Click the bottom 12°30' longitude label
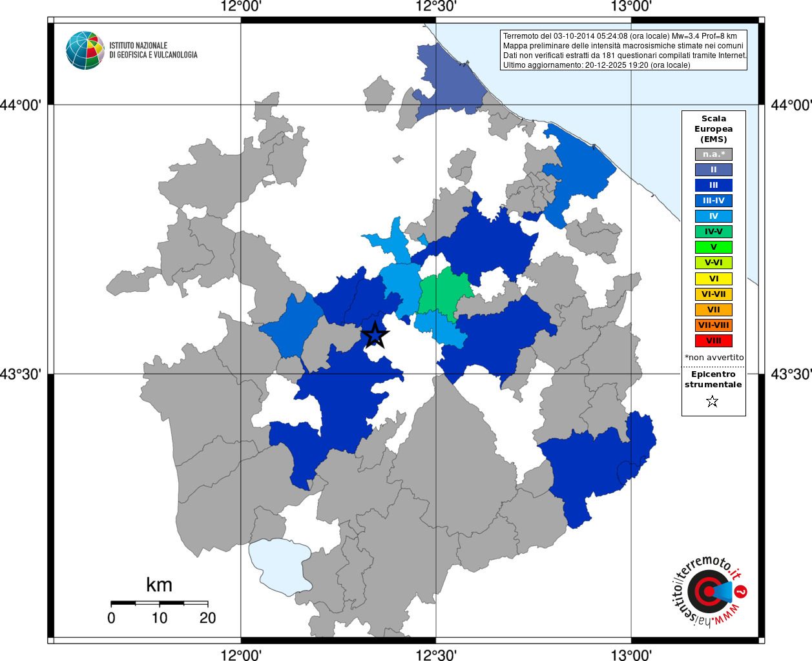 click(x=436, y=655)
